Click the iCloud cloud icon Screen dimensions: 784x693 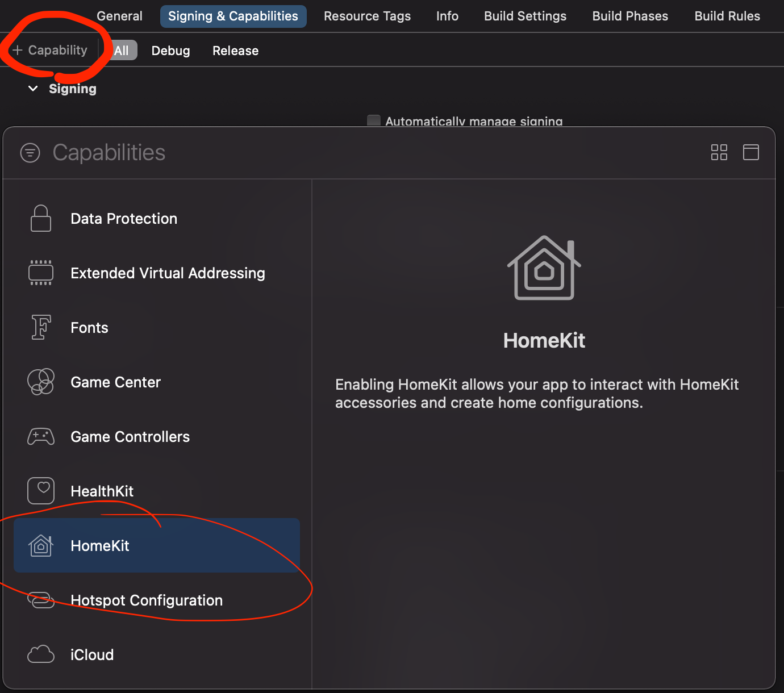pyautogui.click(x=41, y=654)
